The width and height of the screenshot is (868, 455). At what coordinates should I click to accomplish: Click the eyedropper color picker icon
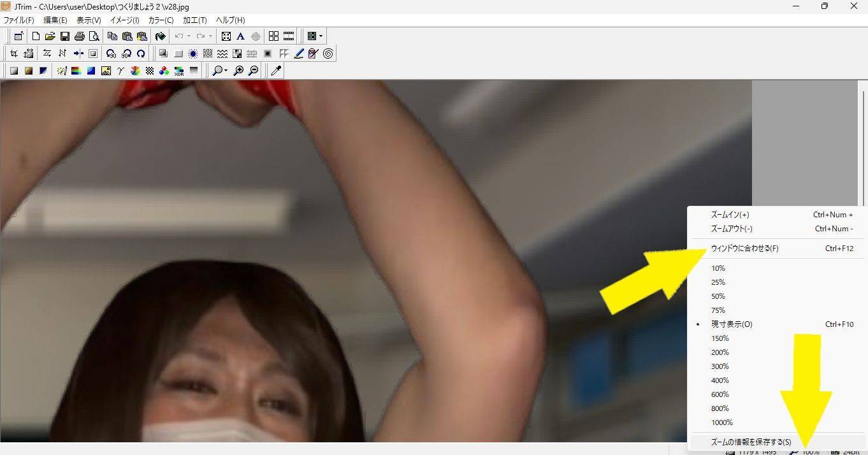pos(276,71)
